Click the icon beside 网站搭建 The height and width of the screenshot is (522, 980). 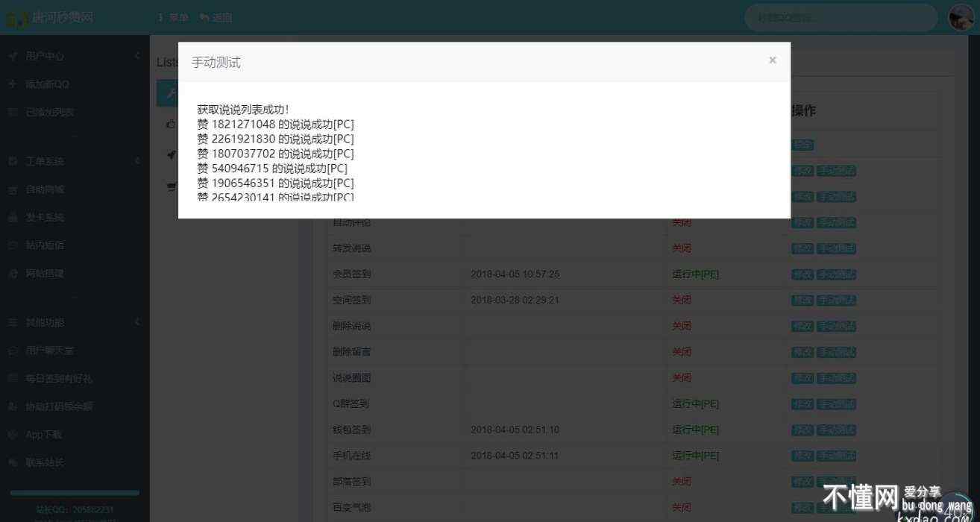tap(13, 274)
